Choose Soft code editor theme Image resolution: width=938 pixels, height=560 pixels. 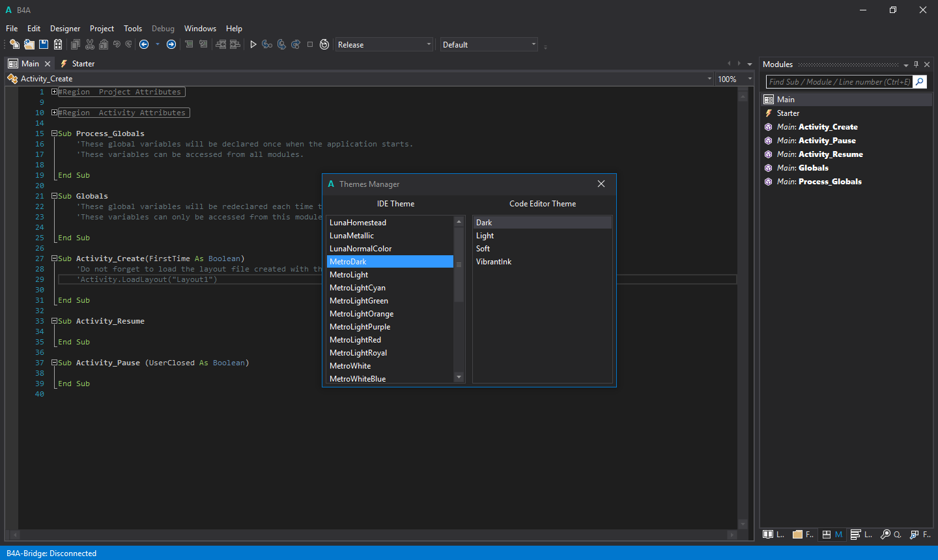[542, 249]
